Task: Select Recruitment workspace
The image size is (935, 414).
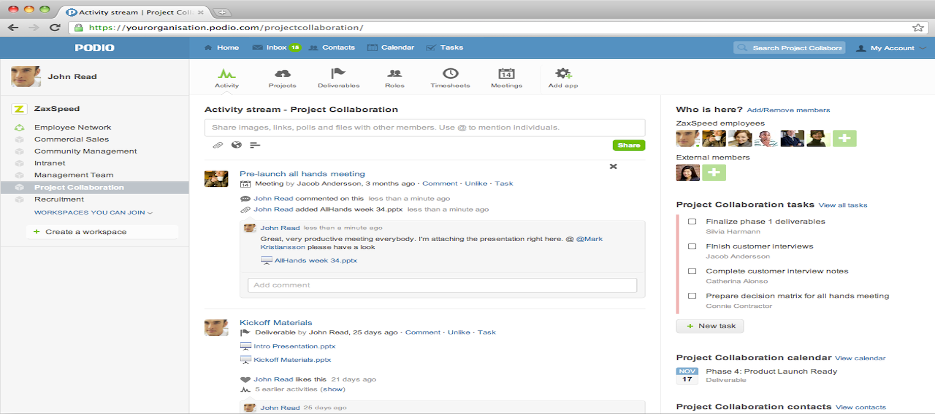Action: click(x=58, y=199)
